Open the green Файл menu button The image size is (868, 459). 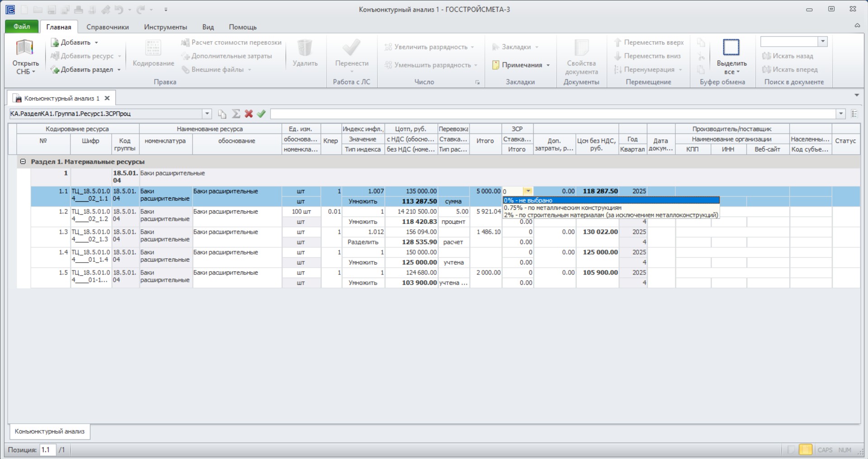22,27
